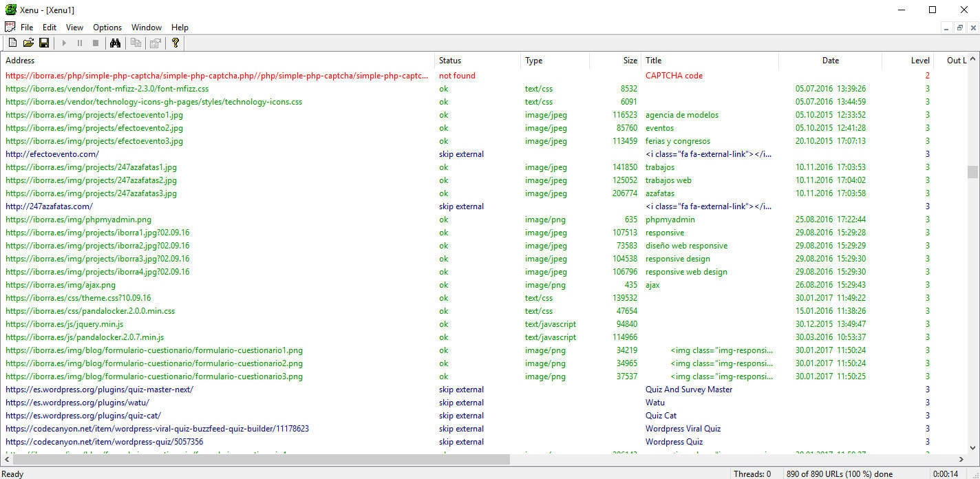Click the 'Wordpress Viral Quiz' title cell
This screenshot has width=980, height=479.
[x=683, y=429]
